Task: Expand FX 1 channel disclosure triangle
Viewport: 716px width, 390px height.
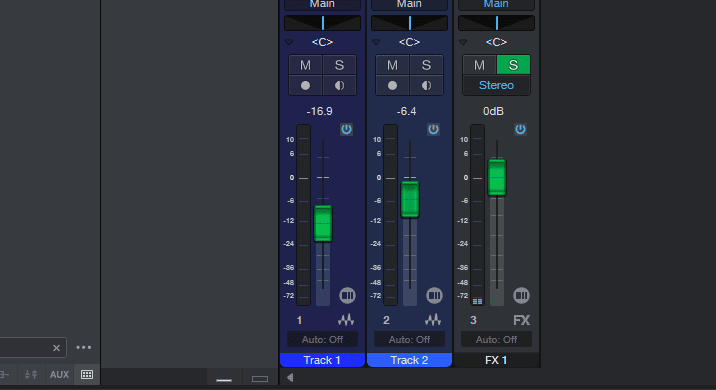Action: 463,42
